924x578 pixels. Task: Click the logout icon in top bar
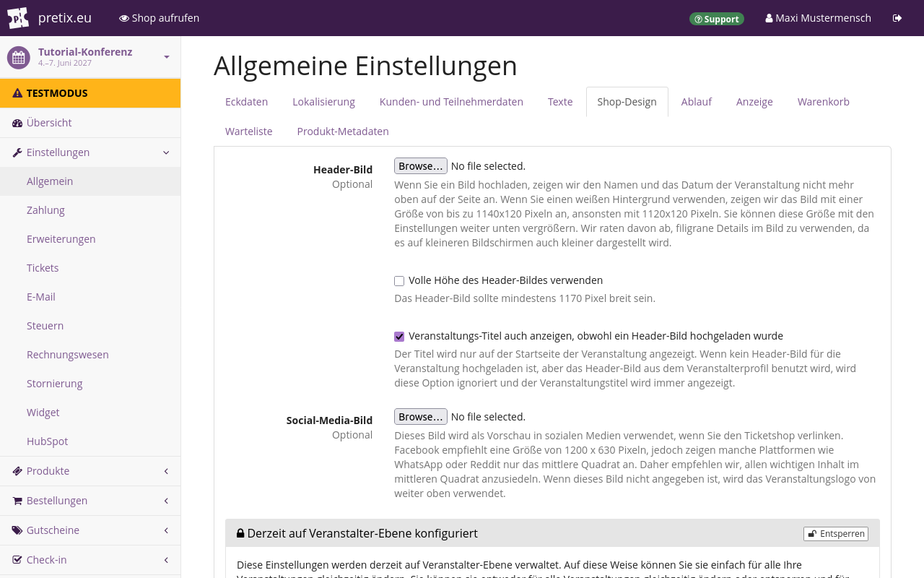click(x=897, y=18)
